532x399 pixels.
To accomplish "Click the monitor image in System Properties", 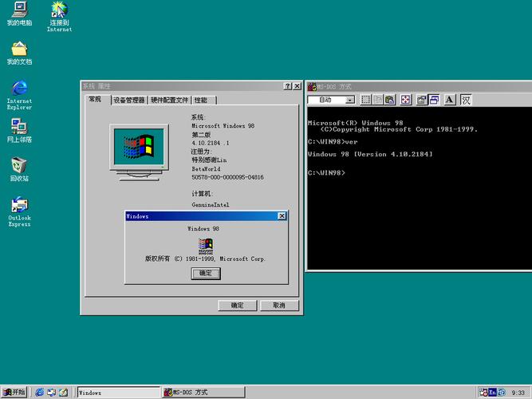I will click(x=139, y=152).
